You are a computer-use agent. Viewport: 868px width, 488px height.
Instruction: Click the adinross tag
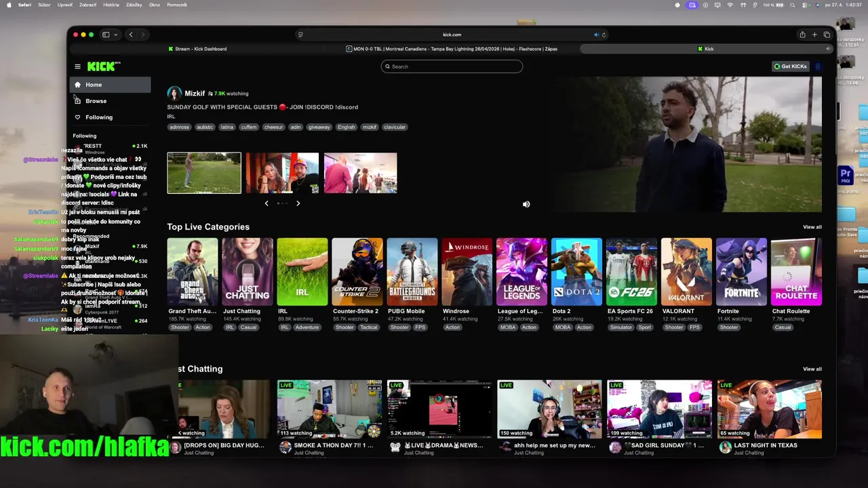point(180,127)
